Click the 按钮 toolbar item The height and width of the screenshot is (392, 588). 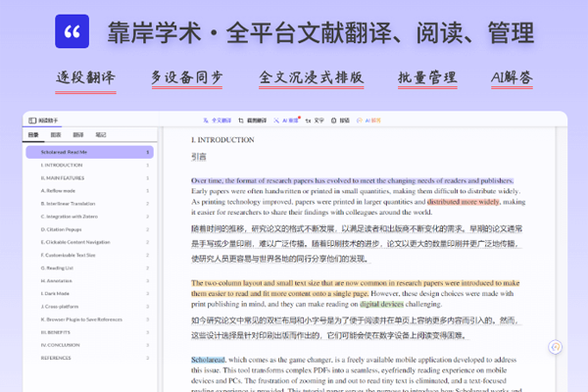(x=339, y=121)
